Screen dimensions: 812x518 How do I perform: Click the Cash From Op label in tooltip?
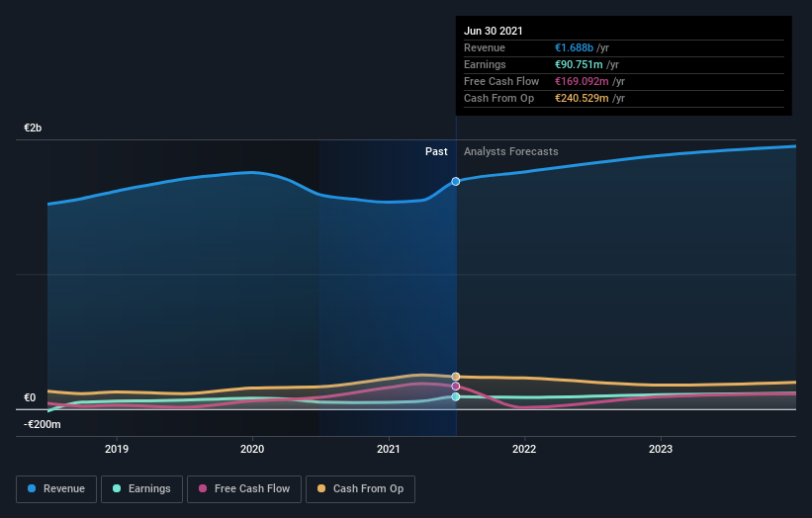498,98
